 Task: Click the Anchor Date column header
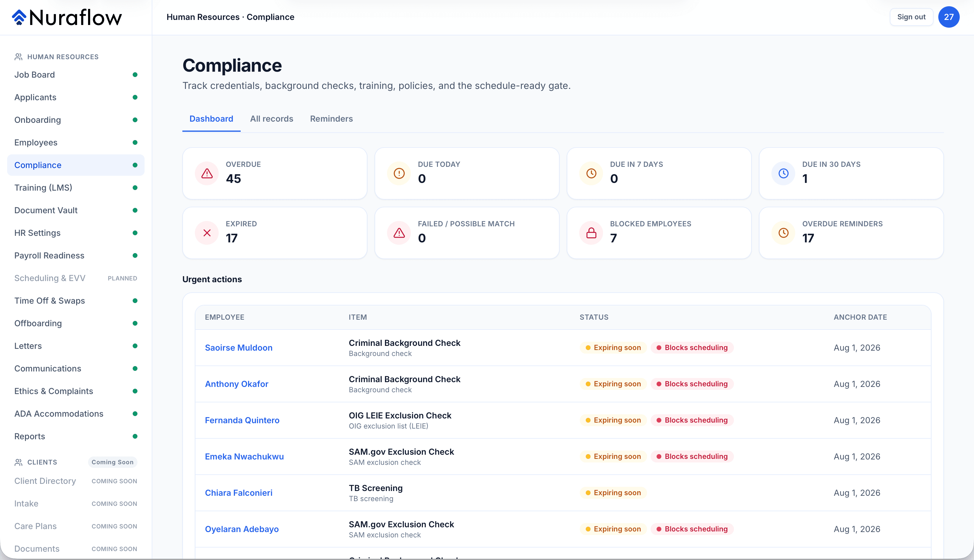(x=860, y=317)
